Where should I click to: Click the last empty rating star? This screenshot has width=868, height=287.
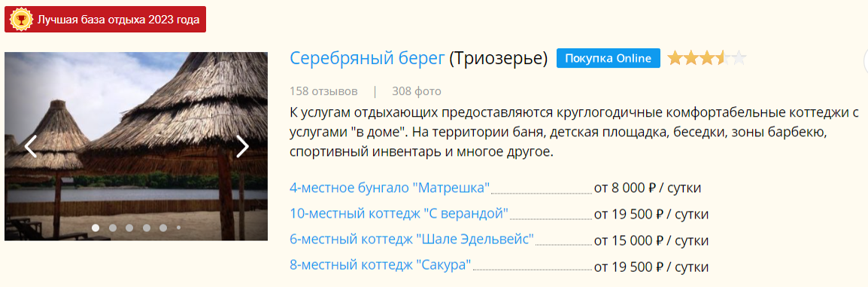[x=739, y=58]
